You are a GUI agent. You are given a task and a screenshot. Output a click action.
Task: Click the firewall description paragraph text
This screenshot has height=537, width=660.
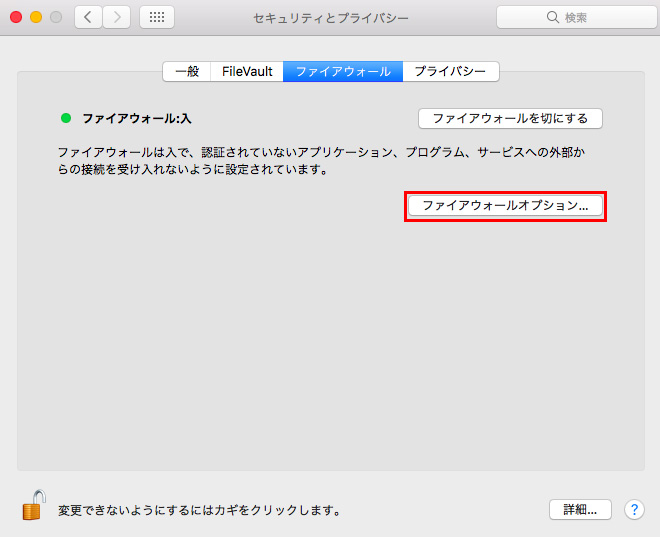[x=321, y=161]
